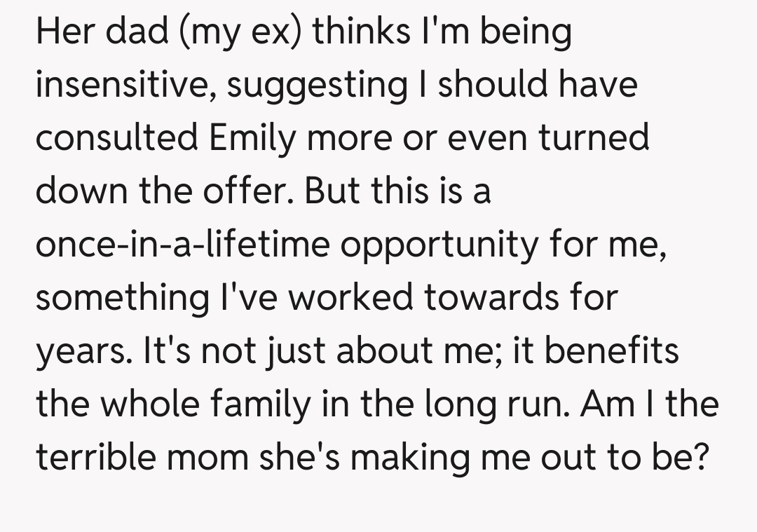The image size is (757, 532).
Task: Click the word "years" in the paragraph
Action: (82, 352)
